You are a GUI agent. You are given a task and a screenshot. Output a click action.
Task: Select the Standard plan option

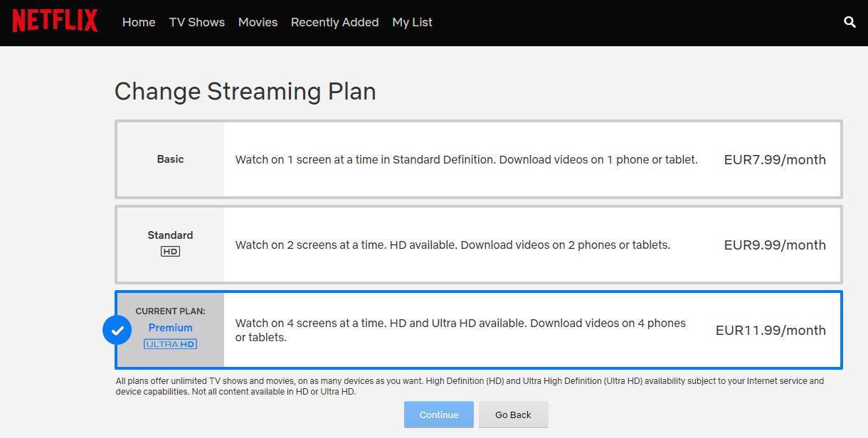point(479,245)
